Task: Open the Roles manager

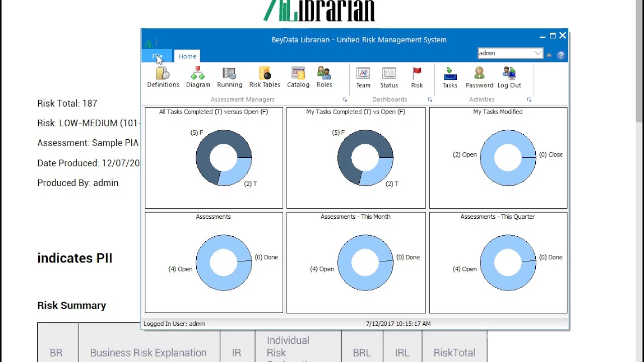Action: point(324,77)
